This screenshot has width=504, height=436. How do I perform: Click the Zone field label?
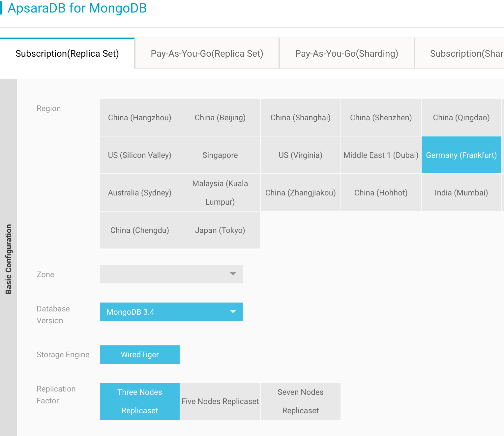tap(45, 275)
